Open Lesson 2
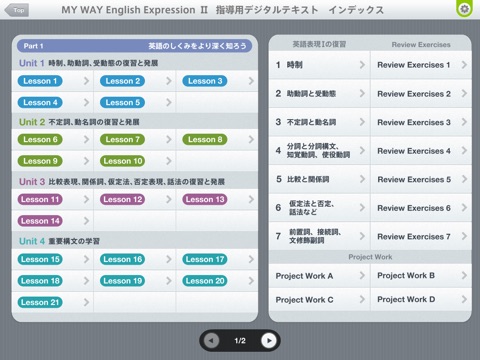This screenshot has width=480, height=360. click(x=122, y=81)
